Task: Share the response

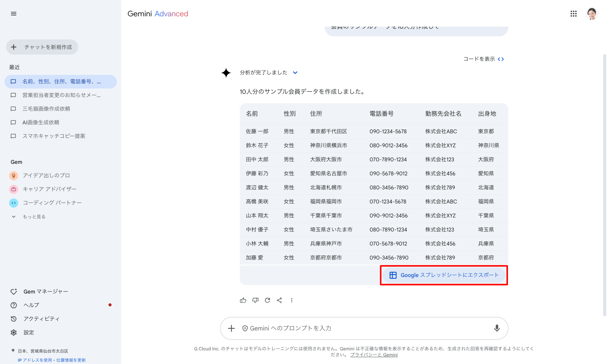Action: pos(280,300)
